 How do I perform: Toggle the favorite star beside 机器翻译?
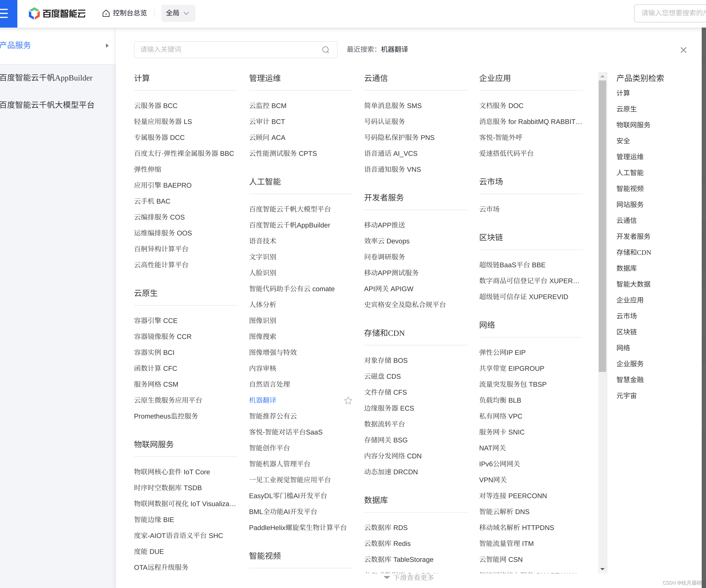tap(348, 400)
